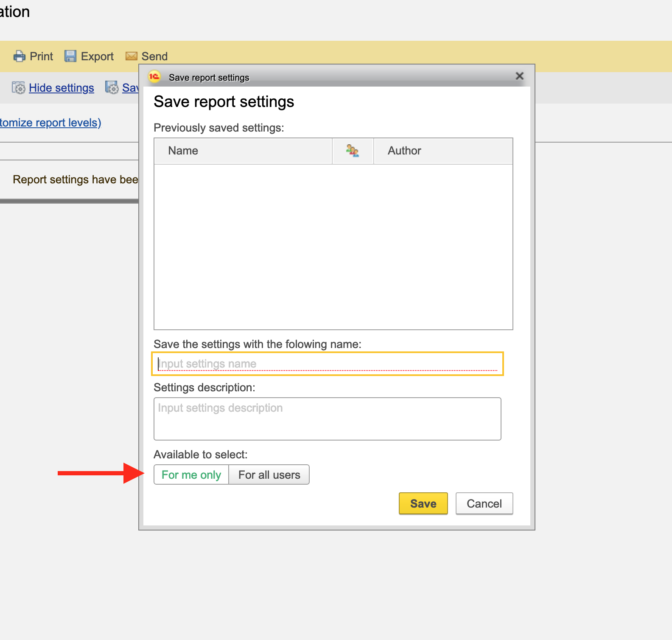Close the Save report settings dialog

(x=520, y=76)
